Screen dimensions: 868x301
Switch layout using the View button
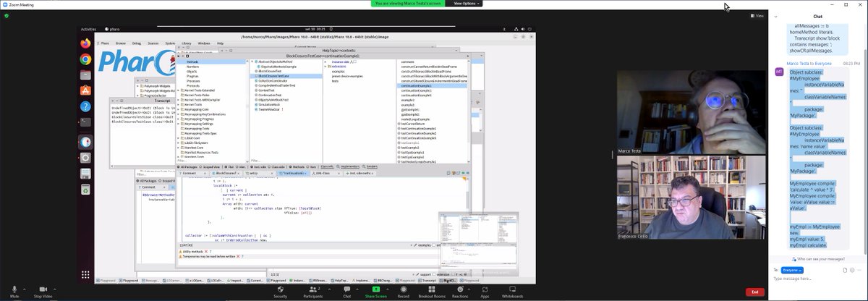pyautogui.click(x=758, y=15)
